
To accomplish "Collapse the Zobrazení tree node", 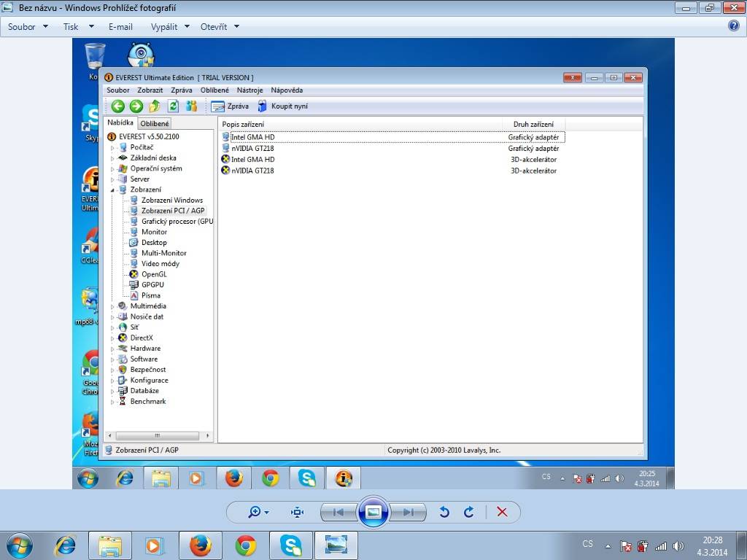I will pyautogui.click(x=113, y=190).
